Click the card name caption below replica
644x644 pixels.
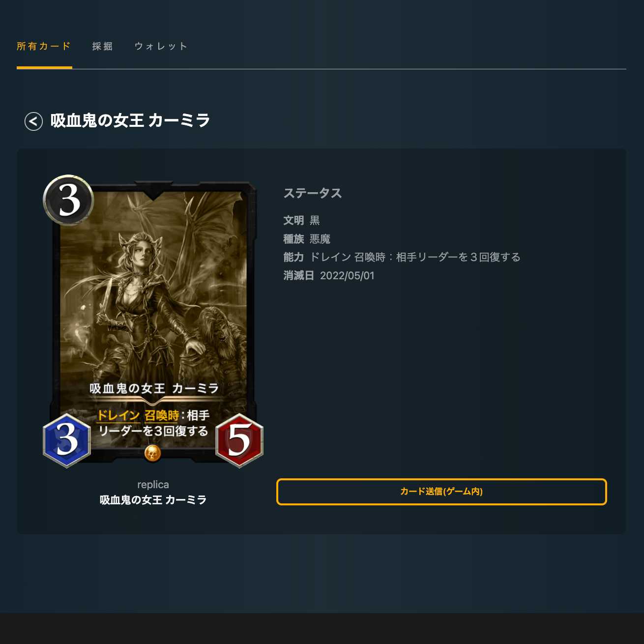pos(153,500)
